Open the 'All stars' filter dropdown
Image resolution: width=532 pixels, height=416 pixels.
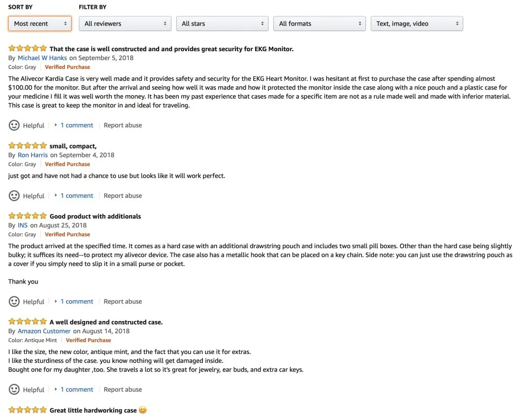[x=222, y=24]
